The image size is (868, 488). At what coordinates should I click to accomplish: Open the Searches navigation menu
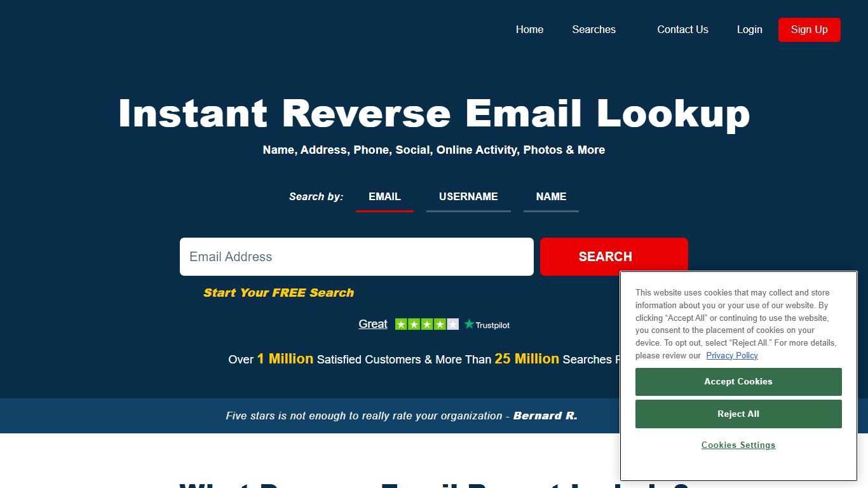click(593, 29)
